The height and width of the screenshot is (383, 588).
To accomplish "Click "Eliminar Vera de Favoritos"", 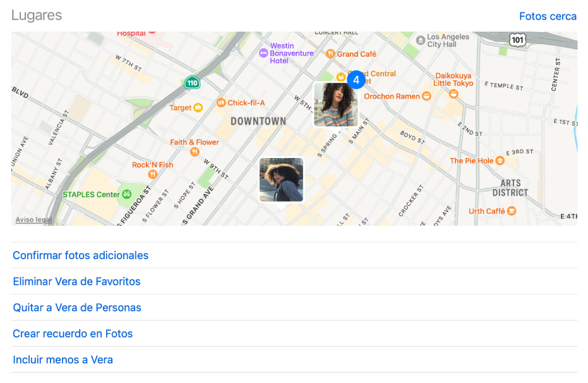I will click(76, 281).
